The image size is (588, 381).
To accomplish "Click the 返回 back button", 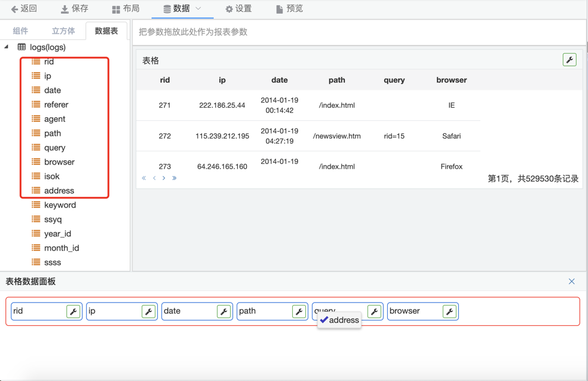I will (x=24, y=9).
